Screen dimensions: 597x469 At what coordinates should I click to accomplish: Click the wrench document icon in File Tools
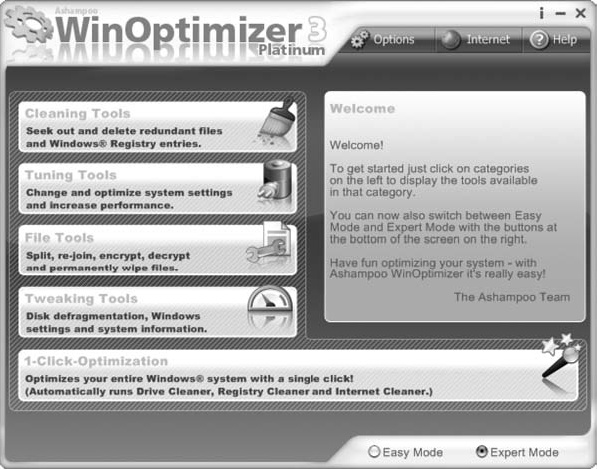point(269,242)
